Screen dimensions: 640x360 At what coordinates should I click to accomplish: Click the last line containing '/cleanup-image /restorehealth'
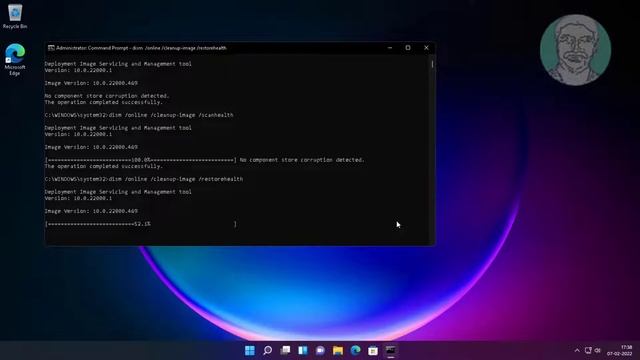[x=144, y=179]
